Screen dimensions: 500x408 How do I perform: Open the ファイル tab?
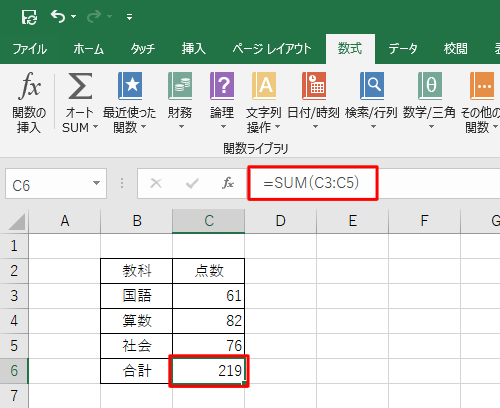click(29, 49)
